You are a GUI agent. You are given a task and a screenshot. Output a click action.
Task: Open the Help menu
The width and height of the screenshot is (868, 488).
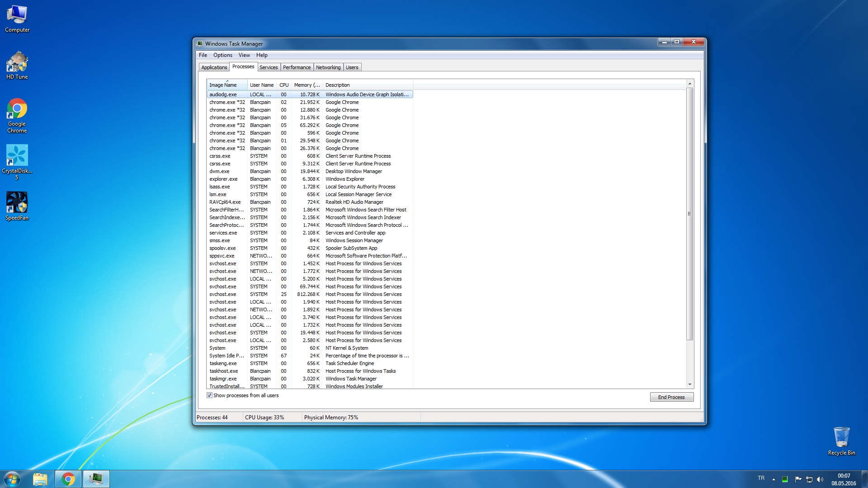262,55
